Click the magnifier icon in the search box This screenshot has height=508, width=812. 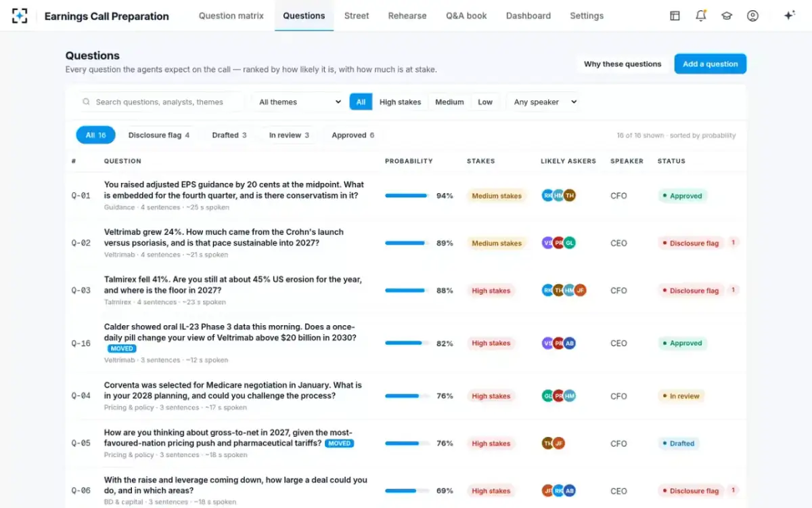click(86, 102)
